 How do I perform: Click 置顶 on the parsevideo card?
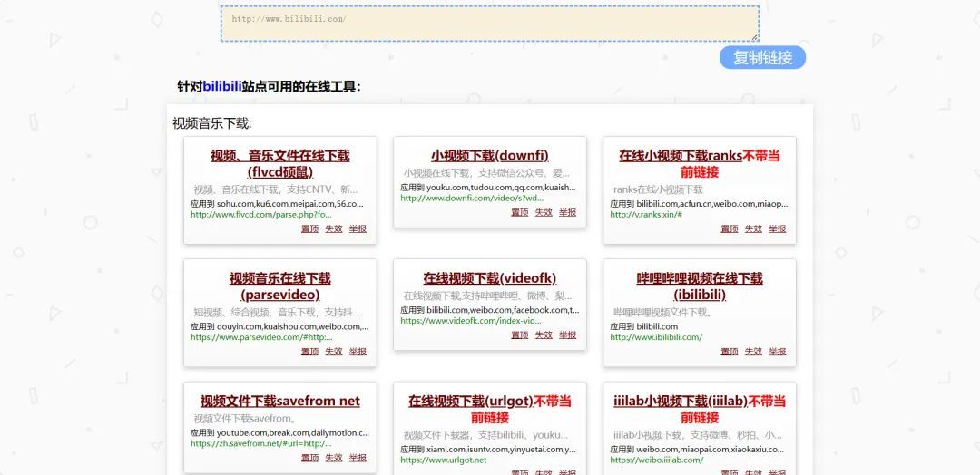click(310, 352)
